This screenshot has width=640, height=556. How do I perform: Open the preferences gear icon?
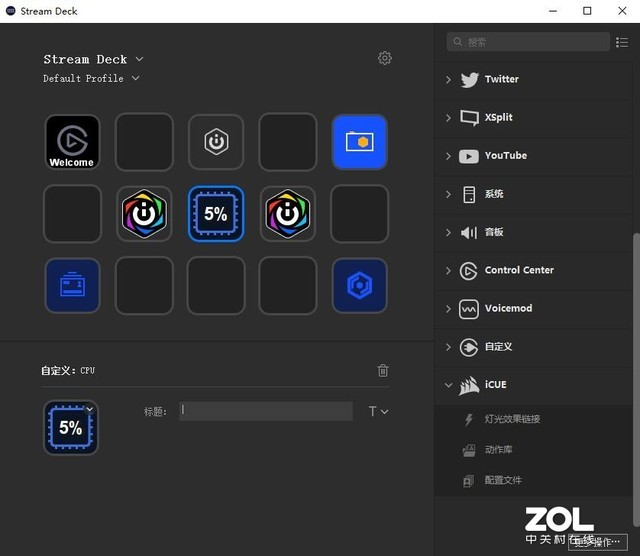click(384, 58)
